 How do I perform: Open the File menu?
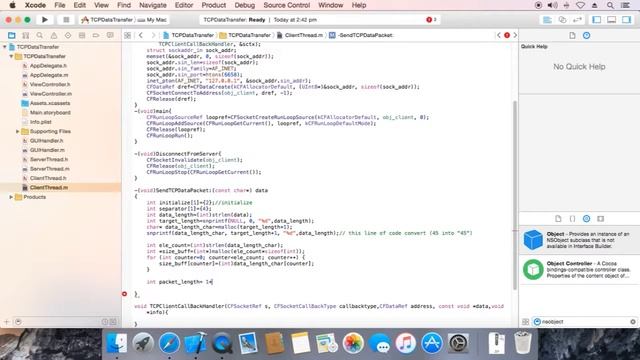click(60, 5)
